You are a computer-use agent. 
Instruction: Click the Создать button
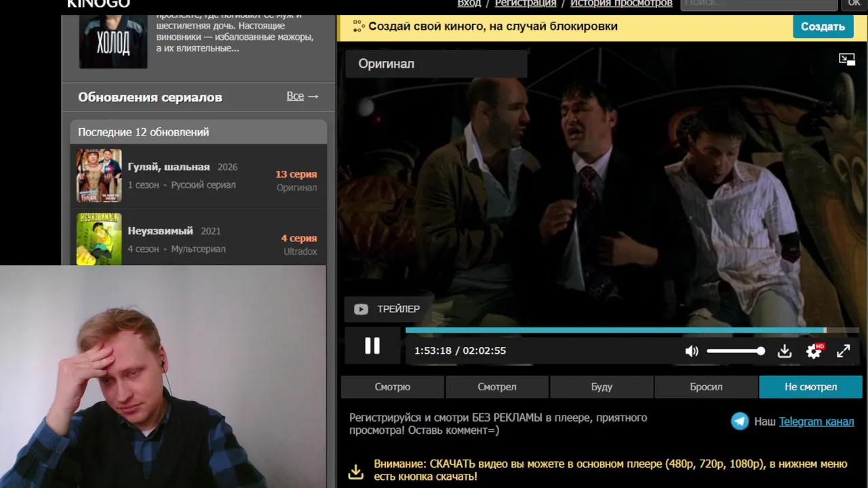(823, 26)
